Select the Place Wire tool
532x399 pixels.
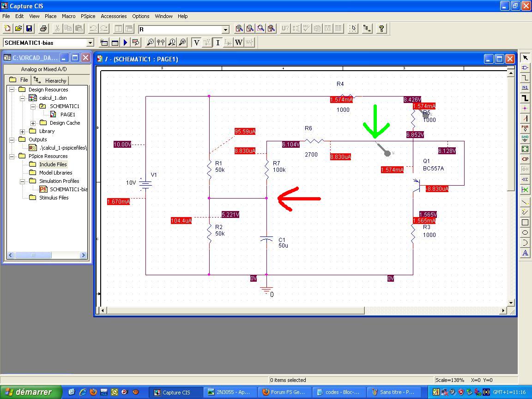525,78
